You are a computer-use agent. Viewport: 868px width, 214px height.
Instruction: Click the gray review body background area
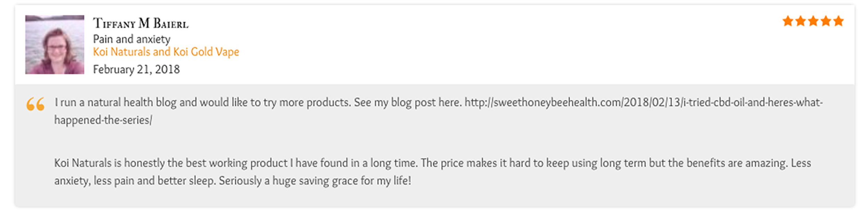(x=435, y=146)
